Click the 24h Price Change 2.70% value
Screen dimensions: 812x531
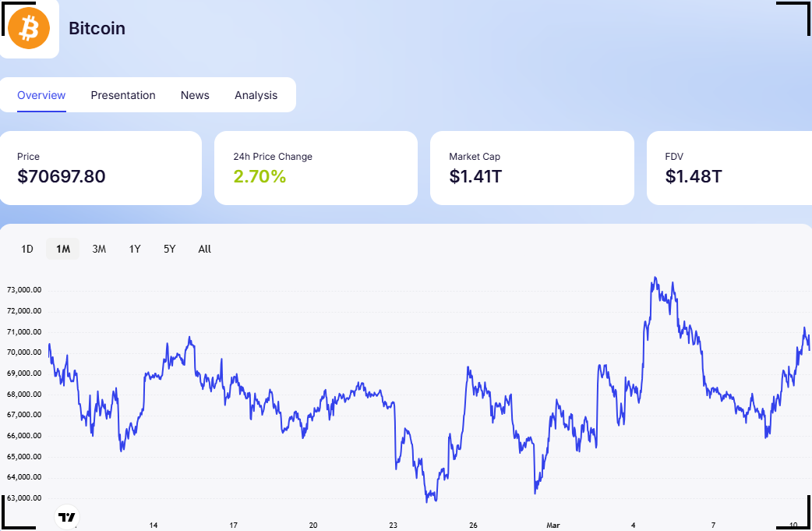[259, 177]
